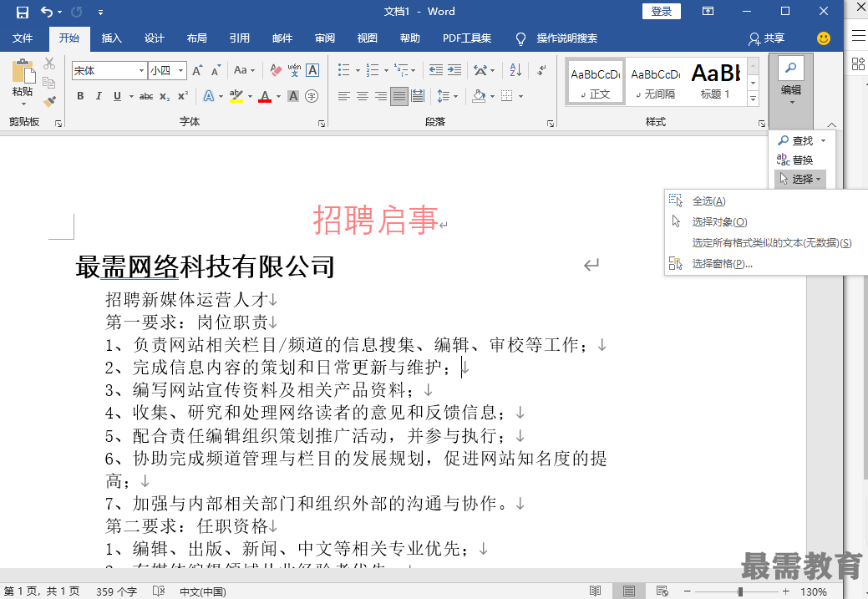The height and width of the screenshot is (599, 868).
Task: Toggle underline formatting
Action: click(117, 96)
